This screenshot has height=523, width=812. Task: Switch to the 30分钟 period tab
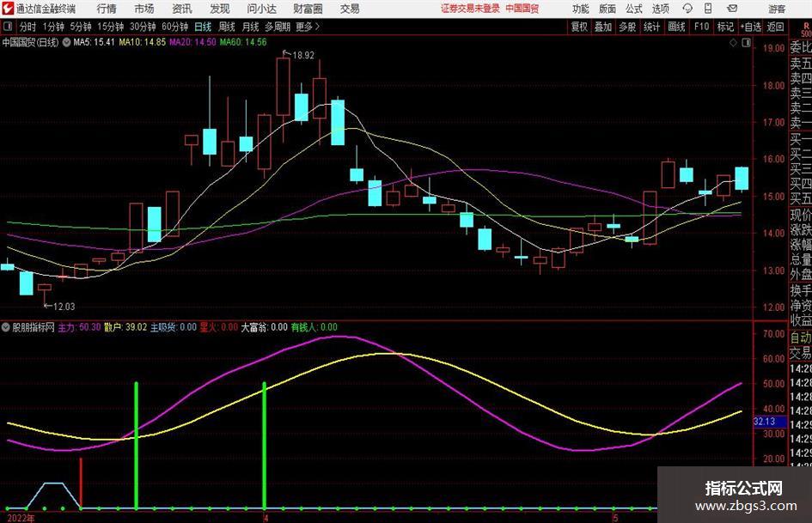point(143,27)
